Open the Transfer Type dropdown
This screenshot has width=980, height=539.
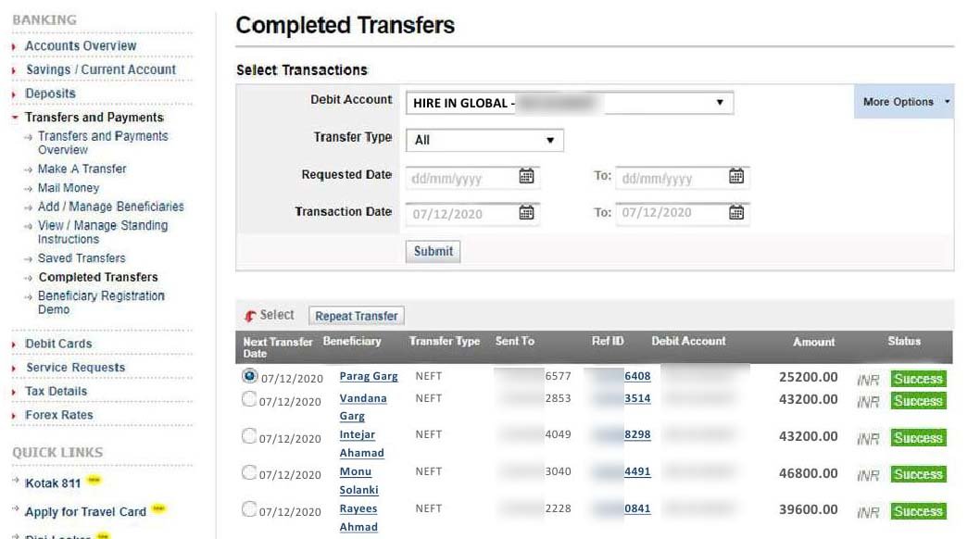tap(484, 140)
